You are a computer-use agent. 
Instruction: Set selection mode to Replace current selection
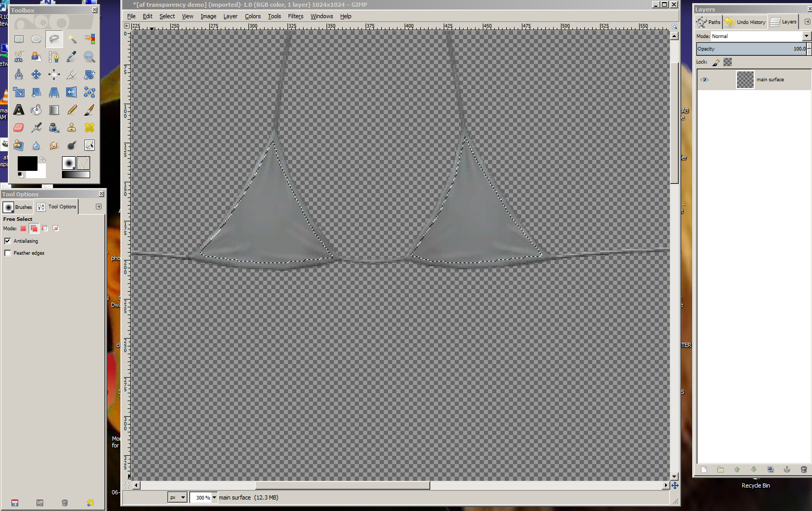[23, 228]
